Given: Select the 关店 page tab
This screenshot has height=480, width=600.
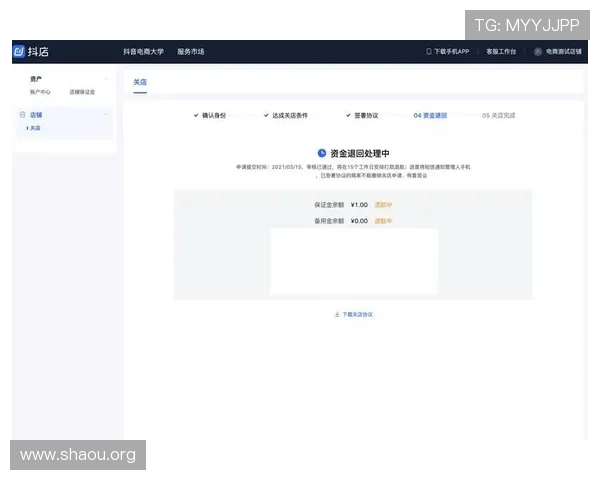Looking at the screenshot, I should (140, 82).
